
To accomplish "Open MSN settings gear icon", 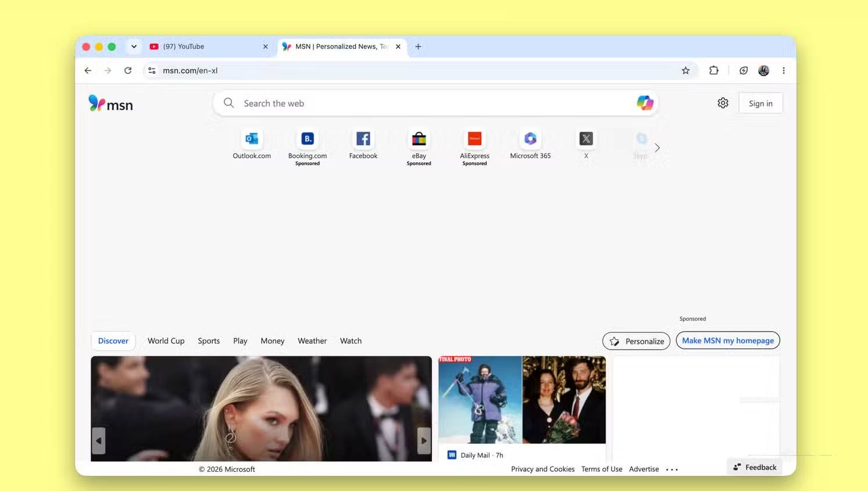I will click(723, 103).
